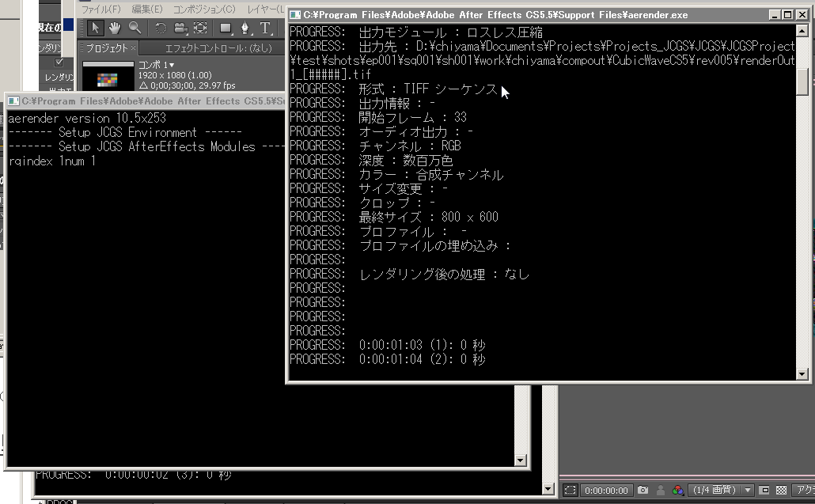Click the Show Snapshot person icon

pos(660,490)
